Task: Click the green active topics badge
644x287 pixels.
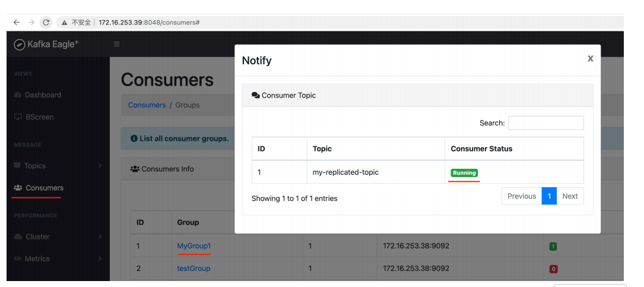Action: [553, 246]
